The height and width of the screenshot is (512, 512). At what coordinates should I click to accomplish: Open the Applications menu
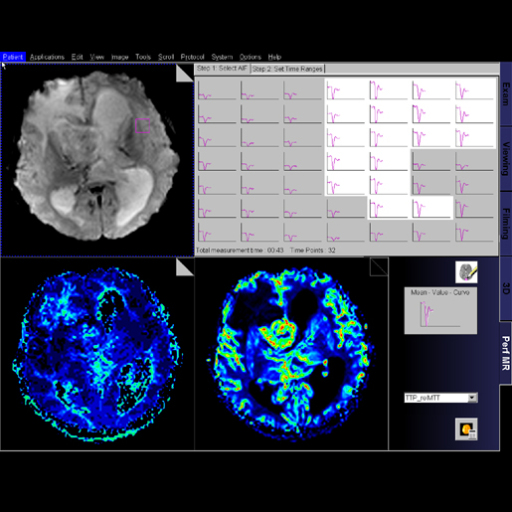pyautogui.click(x=47, y=57)
